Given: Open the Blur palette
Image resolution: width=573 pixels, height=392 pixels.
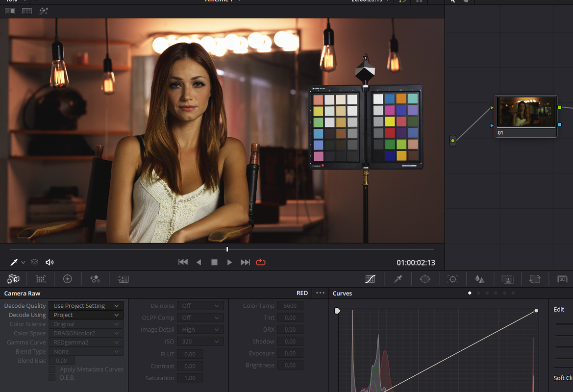Looking at the screenshot, I should pos(480,279).
